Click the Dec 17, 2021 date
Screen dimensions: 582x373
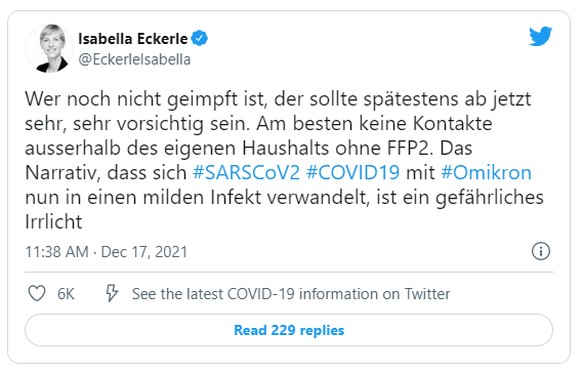(144, 252)
